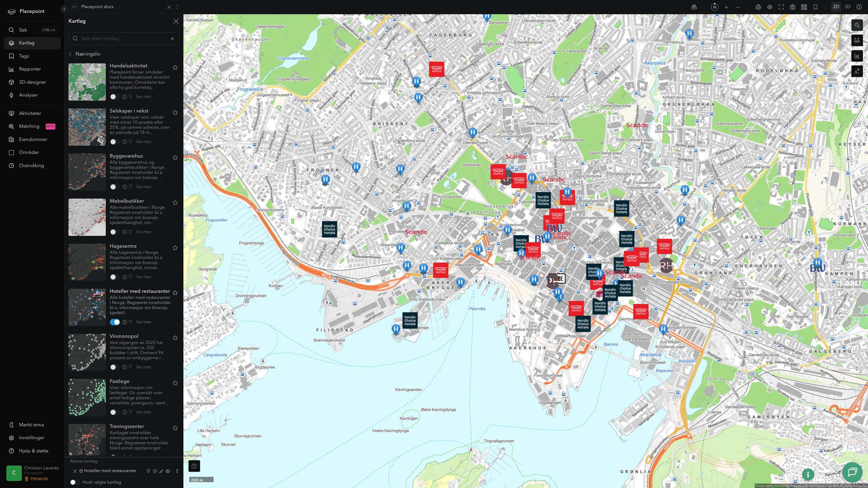Click the Søk etter kartlag search field
This screenshot has width=868, height=488.
pos(124,39)
